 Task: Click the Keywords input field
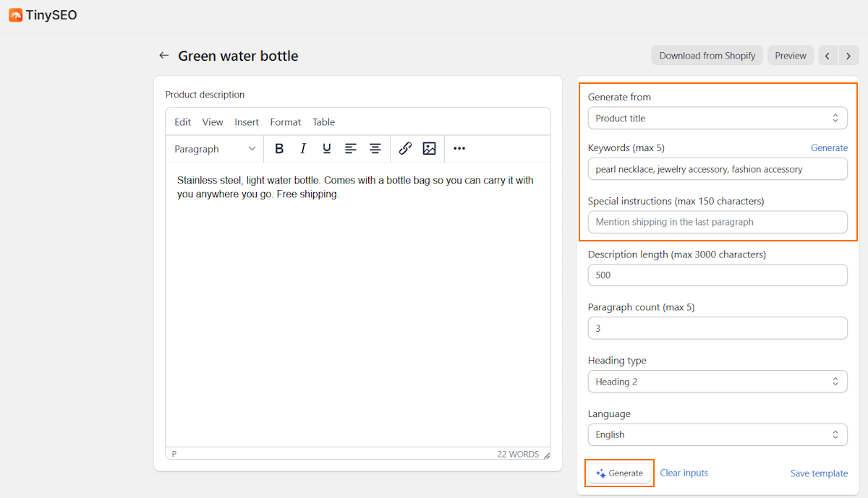point(718,169)
